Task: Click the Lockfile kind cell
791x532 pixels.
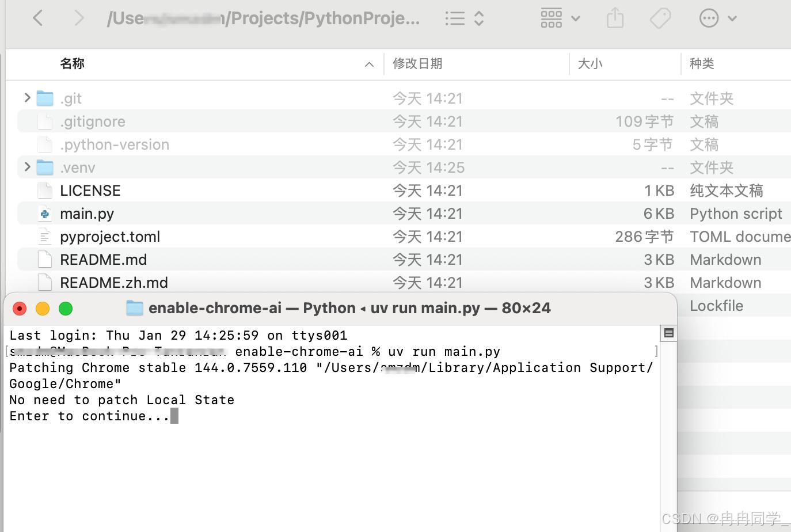Action: pos(716,306)
